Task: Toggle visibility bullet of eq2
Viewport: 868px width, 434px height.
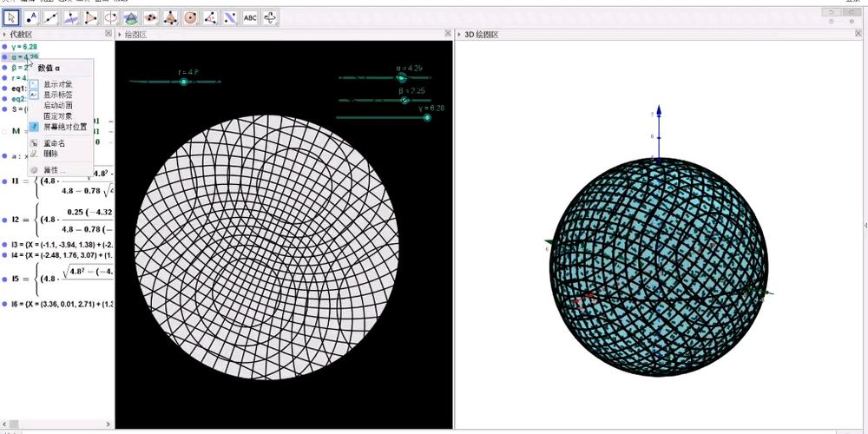Action: (5, 99)
